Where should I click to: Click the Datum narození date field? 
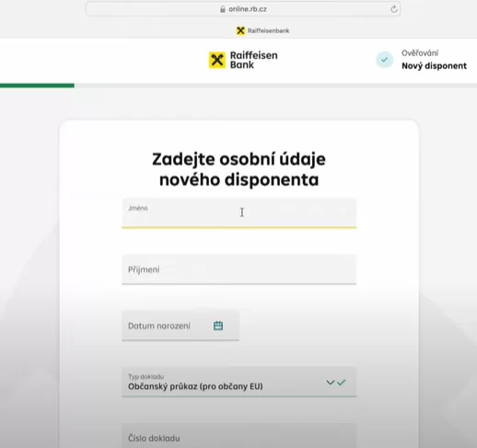pos(180,326)
